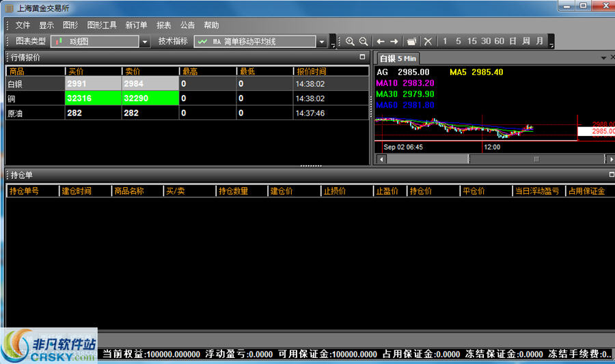Screen dimensions: 615x364
Task: Click the 商品 column header
Action: [36, 71]
